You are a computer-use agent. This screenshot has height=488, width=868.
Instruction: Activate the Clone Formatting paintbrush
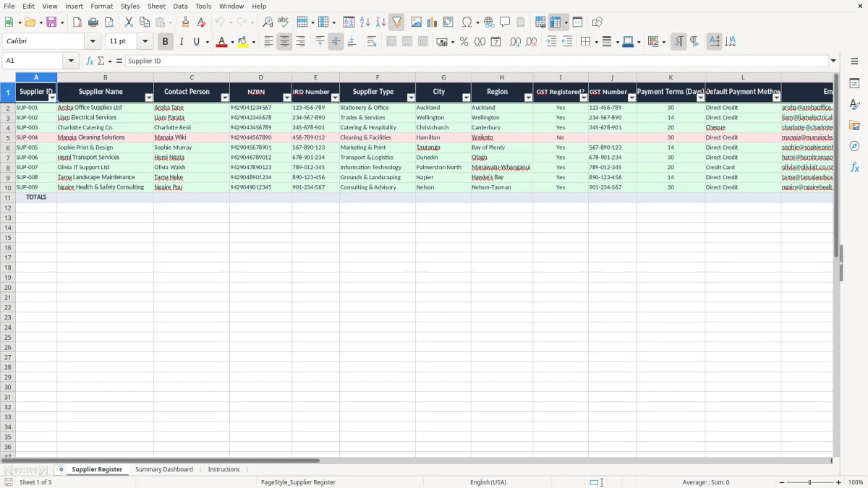pyautogui.click(x=186, y=22)
